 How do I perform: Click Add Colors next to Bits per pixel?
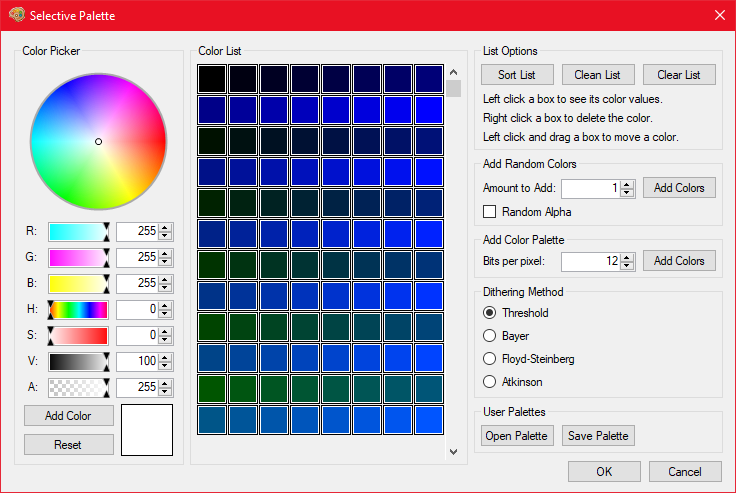(x=679, y=261)
